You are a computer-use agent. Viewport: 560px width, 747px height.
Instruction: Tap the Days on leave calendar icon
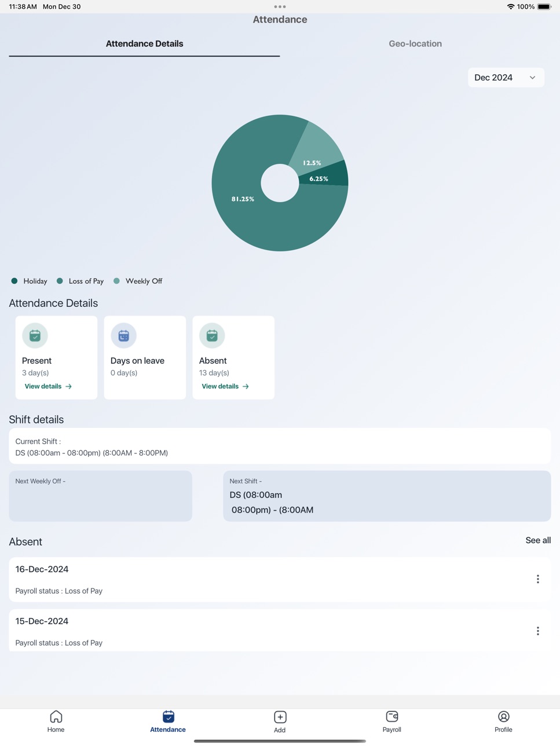click(123, 335)
